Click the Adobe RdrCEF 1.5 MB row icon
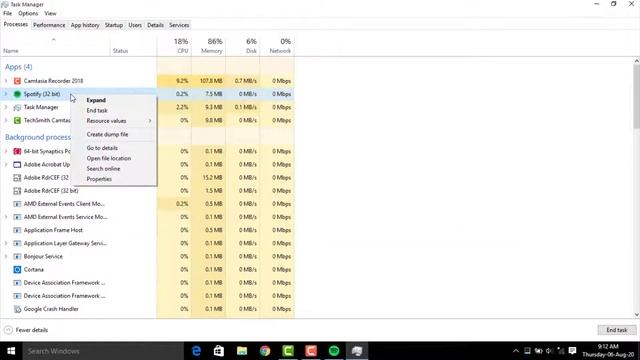640x360 pixels. coord(17,191)
